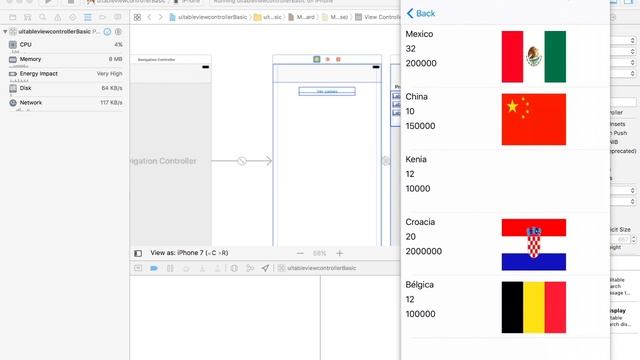Click the Simulate Location arrow icon
The height and width of the screenshot is (360, 640).
265,268
